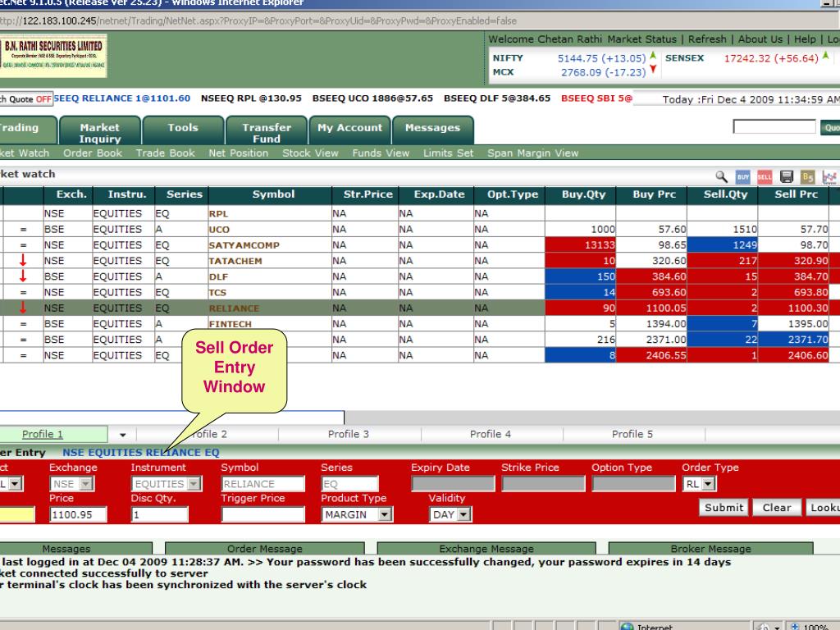This screenshot has width=840, height=630.
Task: Click the B.N. Rathi Securities logo
Action: pyautogui.click(x=53, y=55)
